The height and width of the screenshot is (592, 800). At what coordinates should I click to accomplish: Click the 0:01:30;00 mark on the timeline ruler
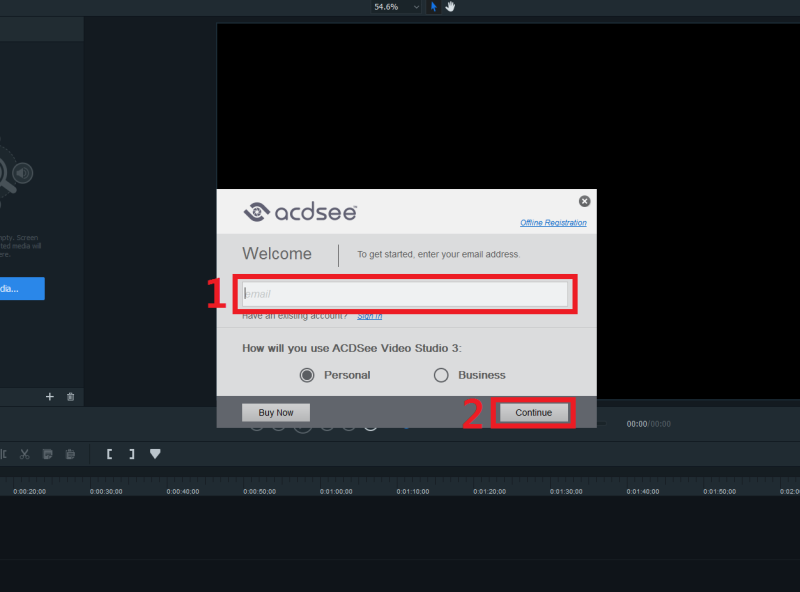566,491
